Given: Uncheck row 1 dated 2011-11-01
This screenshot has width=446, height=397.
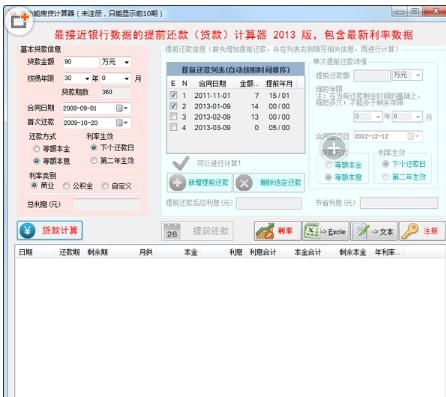Looking at the screenshot, I should pos(173,95).
